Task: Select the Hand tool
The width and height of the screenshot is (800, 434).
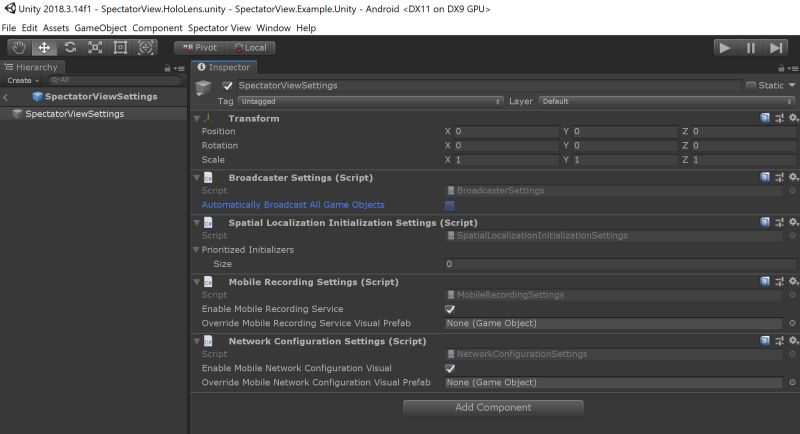Action: click(19, 48)
